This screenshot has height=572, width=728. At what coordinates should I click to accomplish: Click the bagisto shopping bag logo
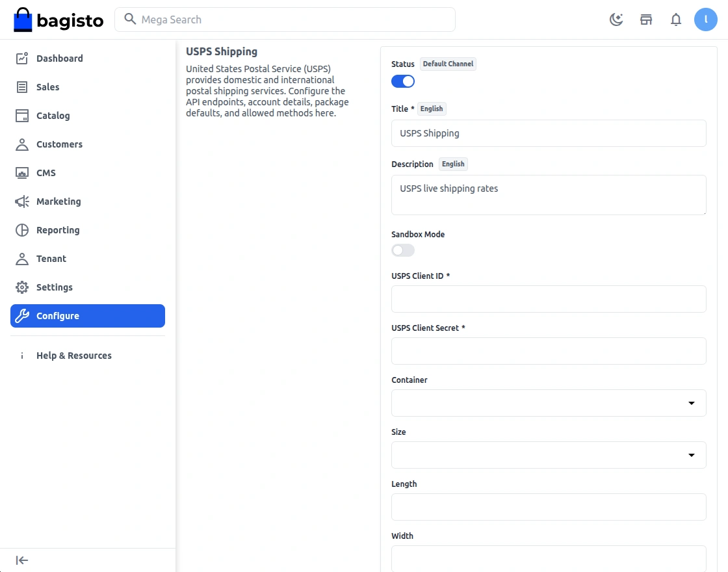(x=23, y=19)
